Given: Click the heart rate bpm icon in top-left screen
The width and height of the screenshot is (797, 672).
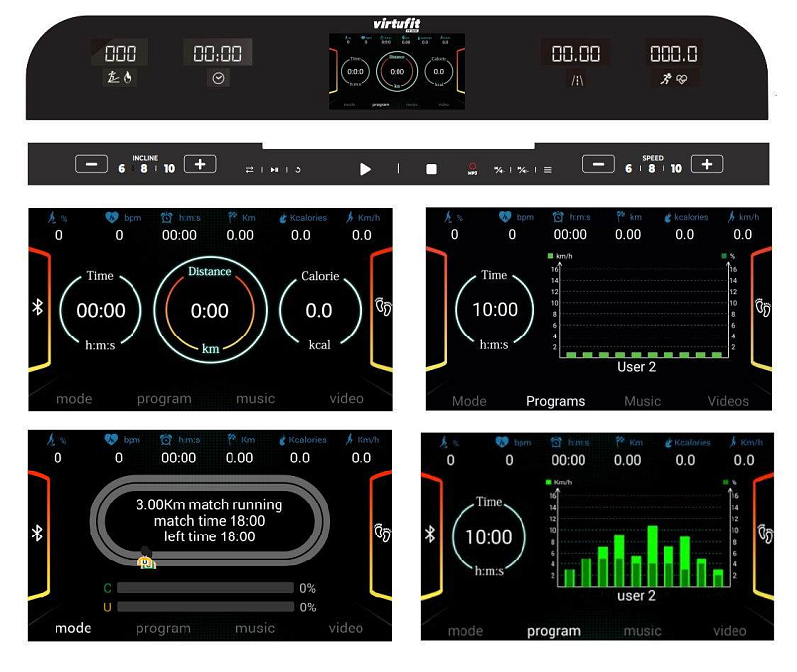Looking at the screenshot, I should [110, 216].
